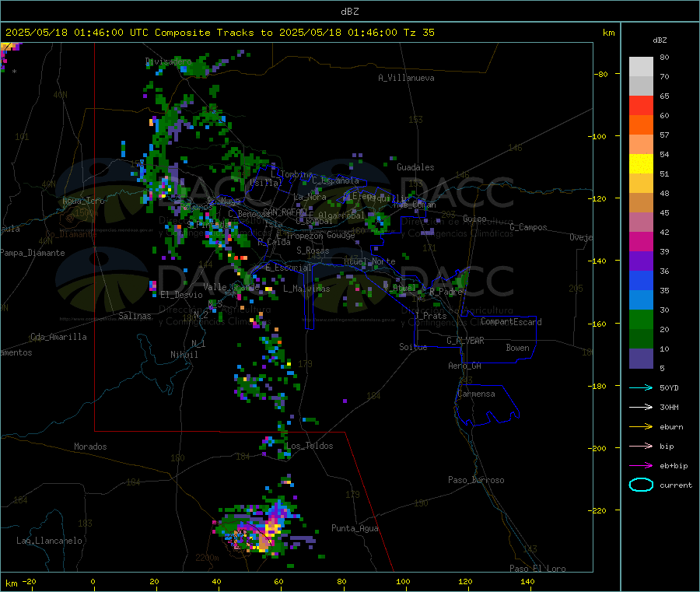Click the Agua_Toro location label
Image resolution: width=700 pixels, height=592 pixels.
click(83, 201)
